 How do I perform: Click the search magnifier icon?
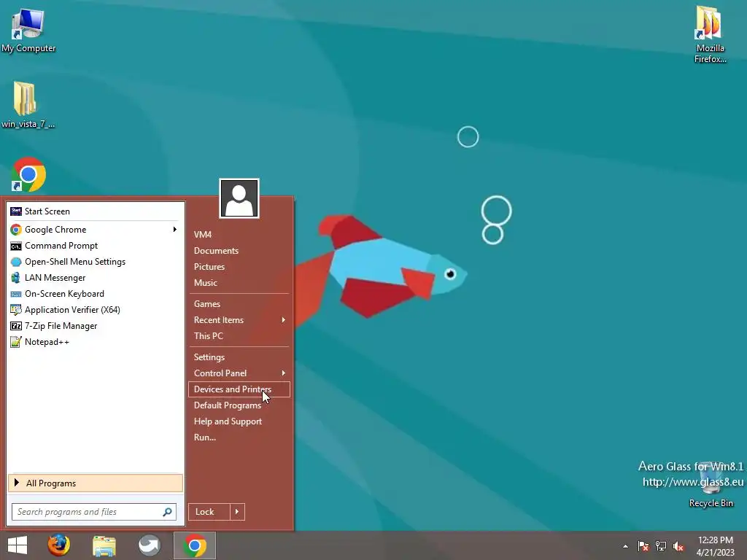pyautogui.click(x=167, y=512)
